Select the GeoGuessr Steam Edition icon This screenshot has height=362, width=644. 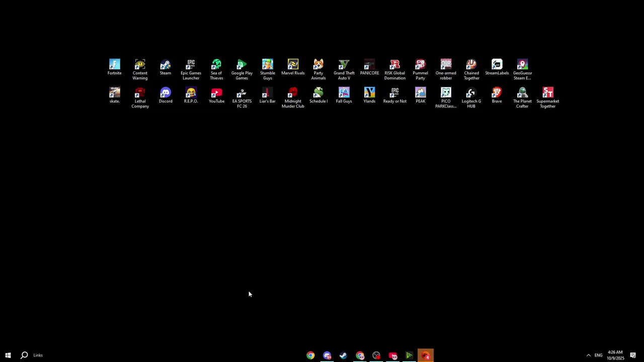(x=522, y=69)
